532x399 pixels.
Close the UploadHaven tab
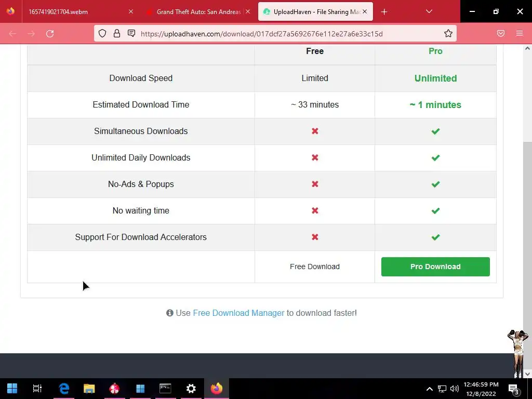click(365, 11)
